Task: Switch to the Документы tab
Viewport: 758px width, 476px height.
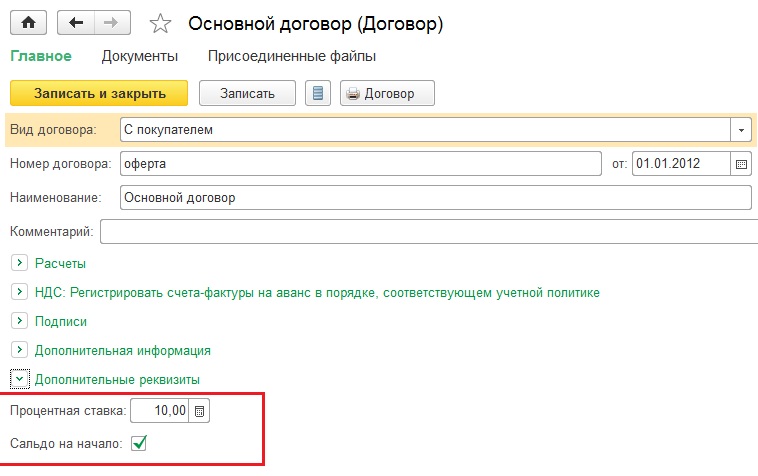Action: point(140,56)
